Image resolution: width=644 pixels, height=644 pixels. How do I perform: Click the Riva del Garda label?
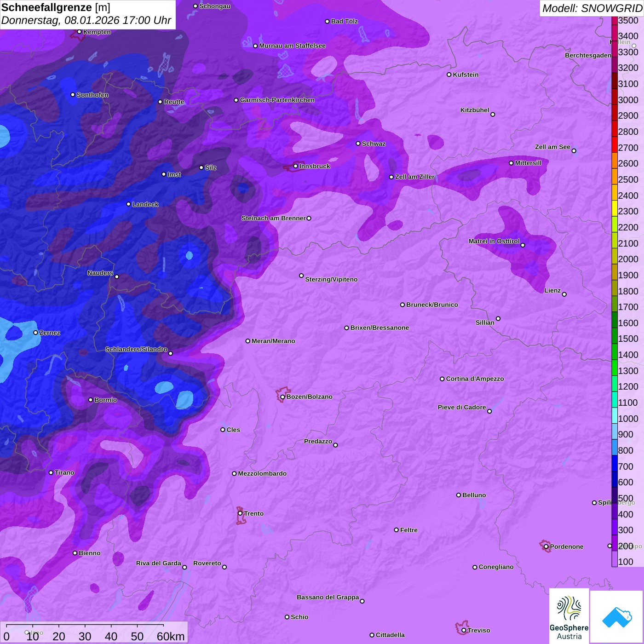[159, 563]
